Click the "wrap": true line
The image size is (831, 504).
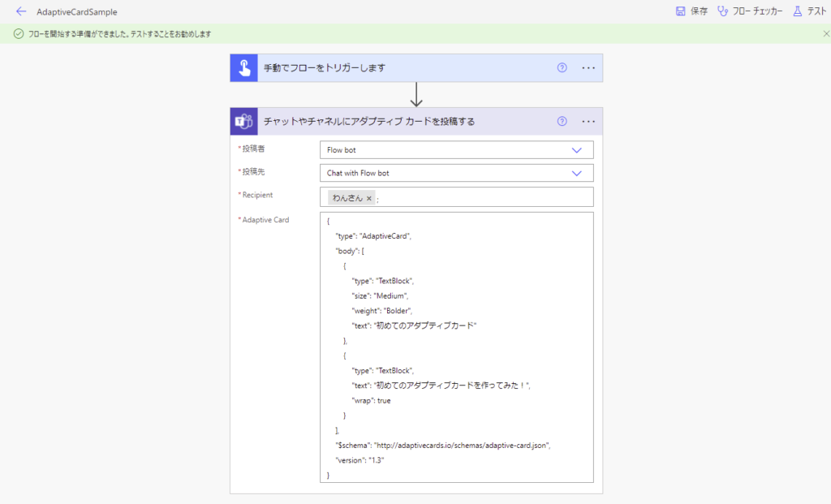[371, 401]
